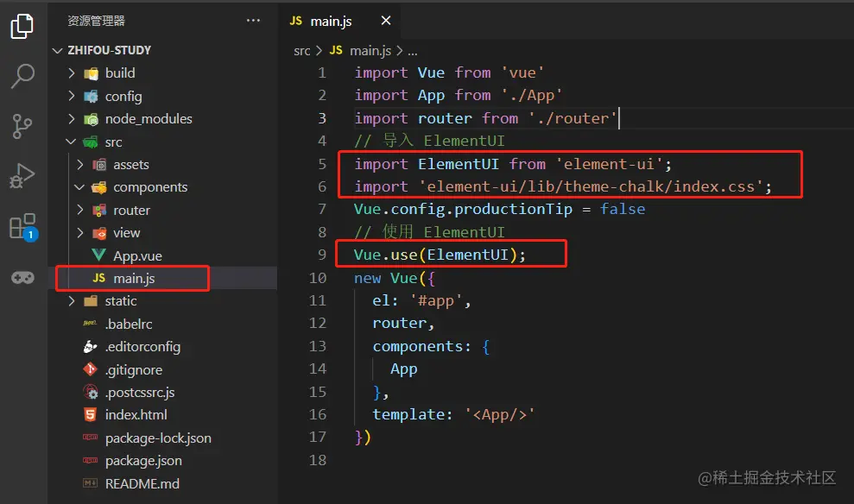Viewport: 854px width, 504px height.
Task: Close the main.js editor tab
Action: click(x=386, y=21)
